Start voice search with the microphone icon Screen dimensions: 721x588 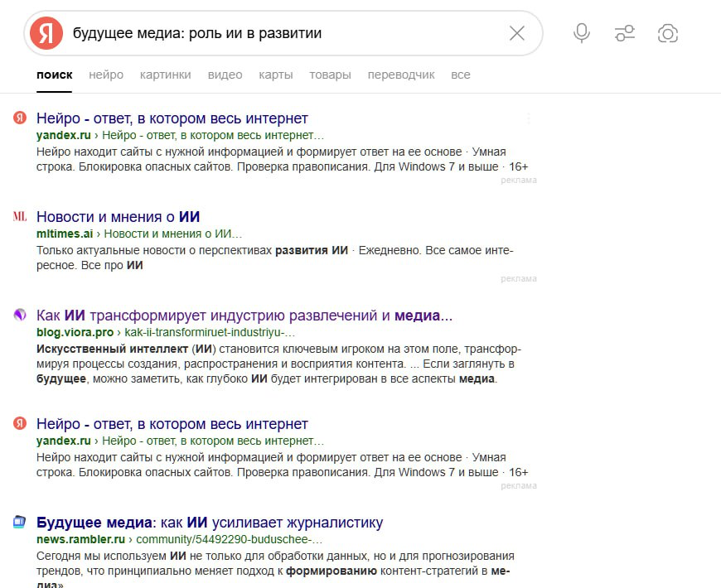click(x=582, y=33)
